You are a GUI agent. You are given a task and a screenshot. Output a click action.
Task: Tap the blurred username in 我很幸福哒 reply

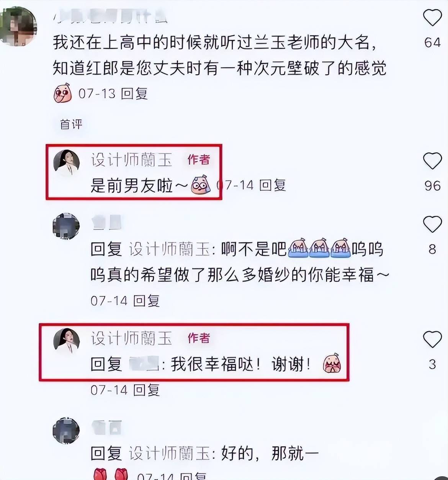coord(144,364)
